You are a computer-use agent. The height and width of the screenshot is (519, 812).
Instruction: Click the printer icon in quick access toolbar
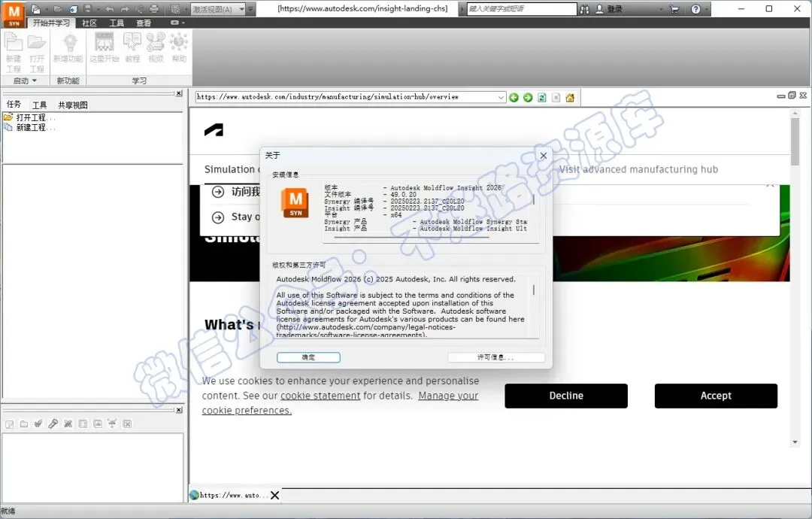tap(154, 9)
